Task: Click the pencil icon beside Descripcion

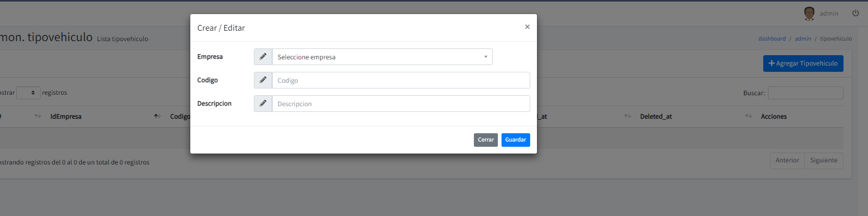Action: [x=263, y=104]
